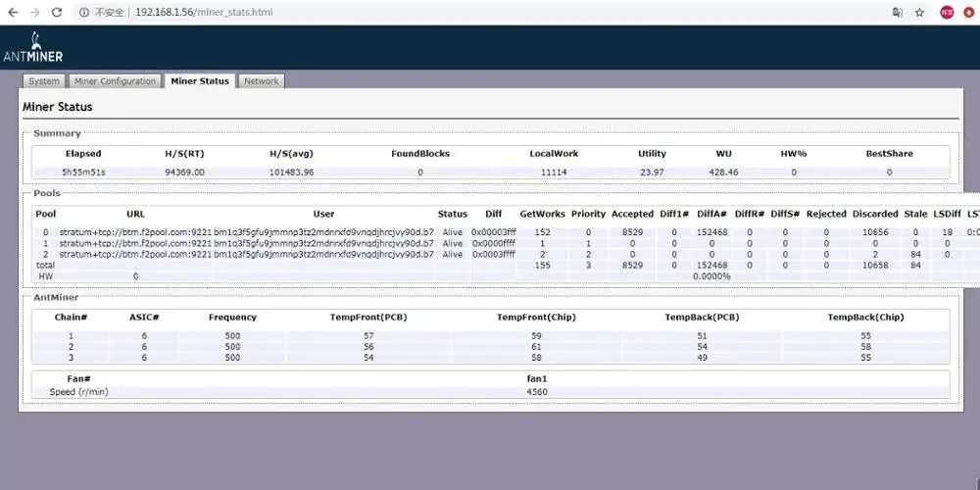Select the Pools total row label

46,266
